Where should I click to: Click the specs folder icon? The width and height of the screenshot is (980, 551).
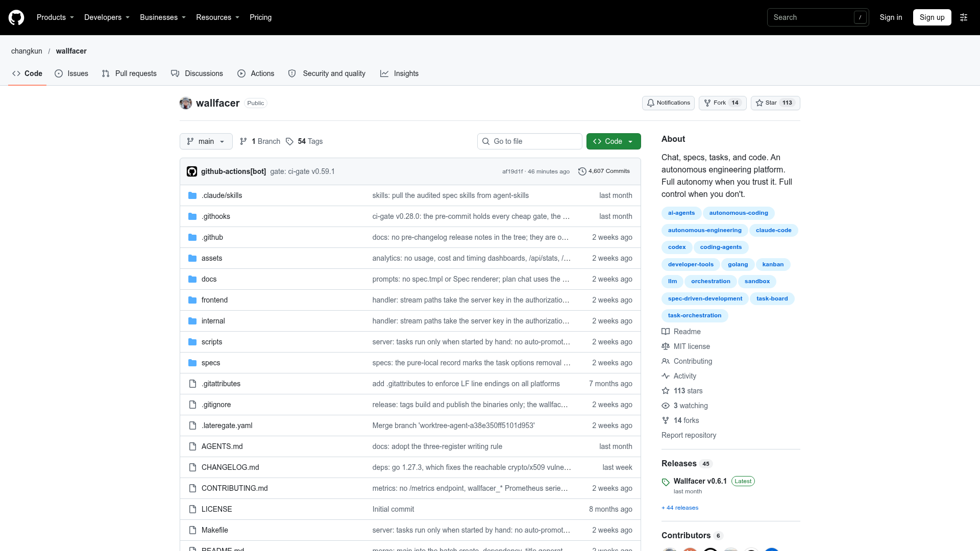pos(192,363)
